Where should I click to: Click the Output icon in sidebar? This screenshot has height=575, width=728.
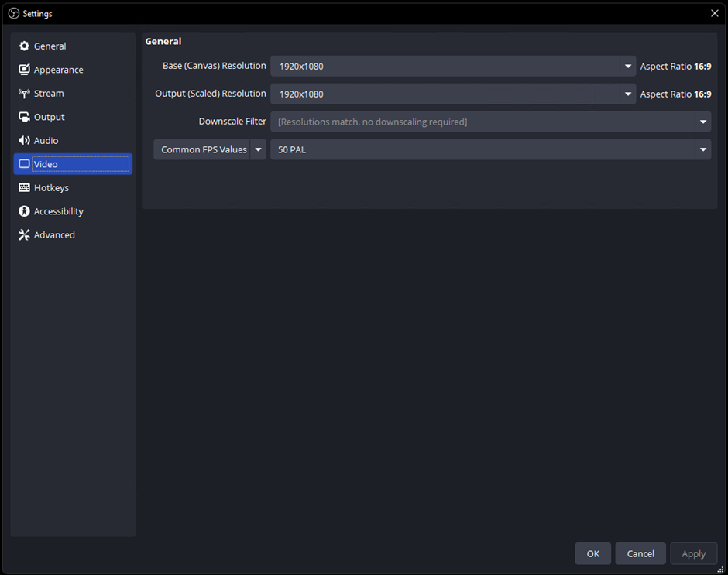tap(24, 117)
